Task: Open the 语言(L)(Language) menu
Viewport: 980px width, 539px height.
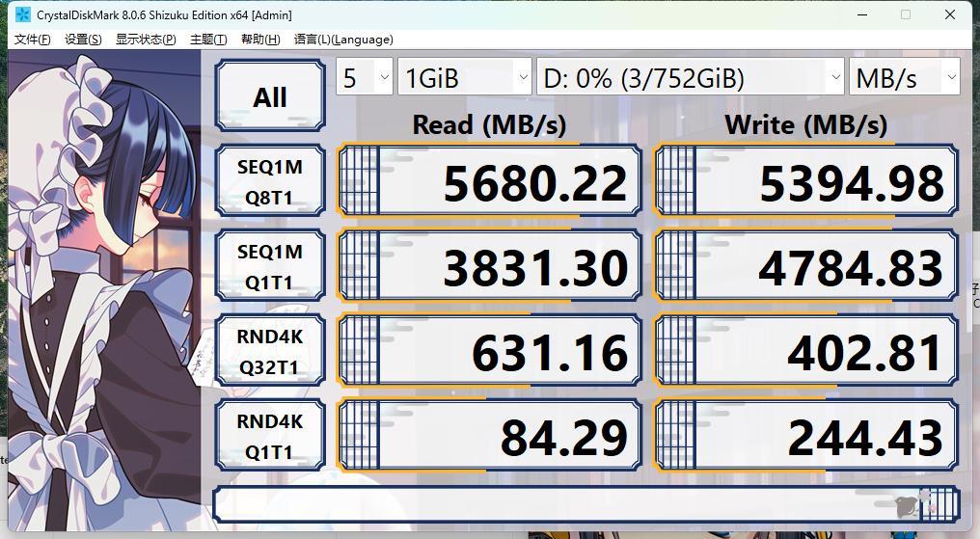Action: point(343,40)
